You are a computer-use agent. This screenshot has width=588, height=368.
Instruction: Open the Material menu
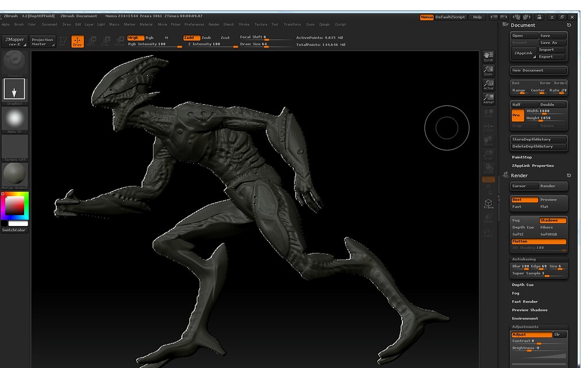(146, 24)
